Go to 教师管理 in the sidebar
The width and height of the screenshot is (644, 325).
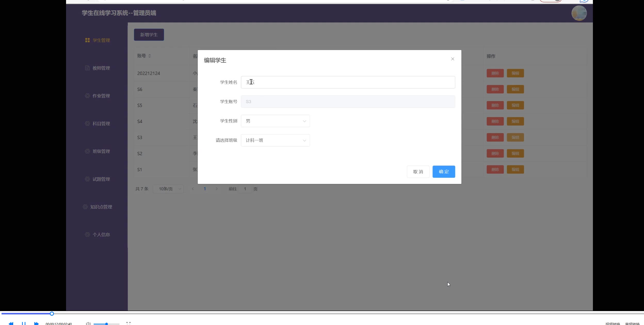101,68
